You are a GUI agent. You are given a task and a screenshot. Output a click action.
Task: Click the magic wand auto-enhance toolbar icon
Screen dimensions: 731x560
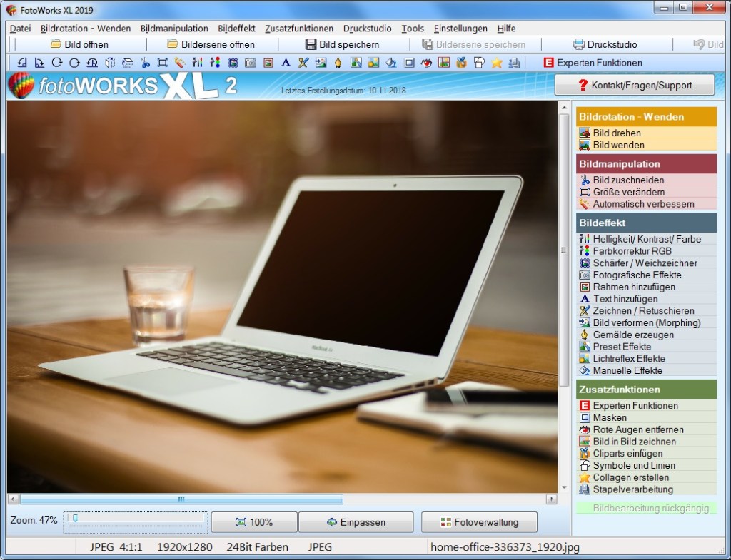point(180,63)
